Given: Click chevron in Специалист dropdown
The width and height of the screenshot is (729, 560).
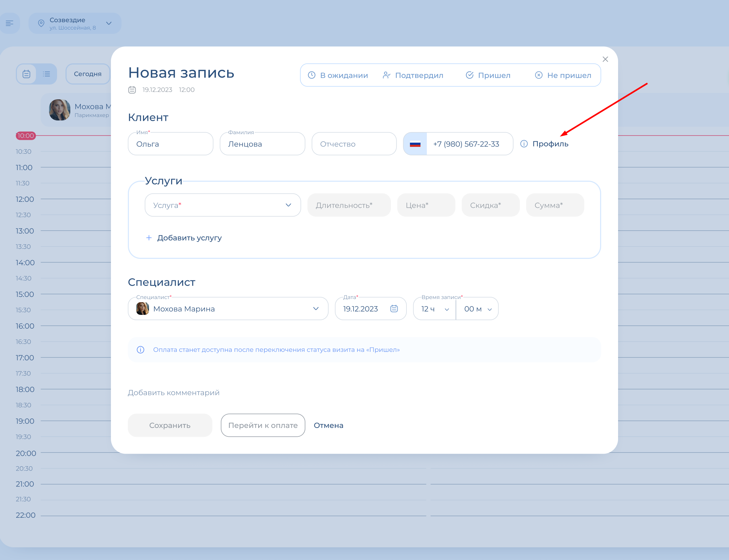Looking at the screenshot, I should click(x=316, y=309).
